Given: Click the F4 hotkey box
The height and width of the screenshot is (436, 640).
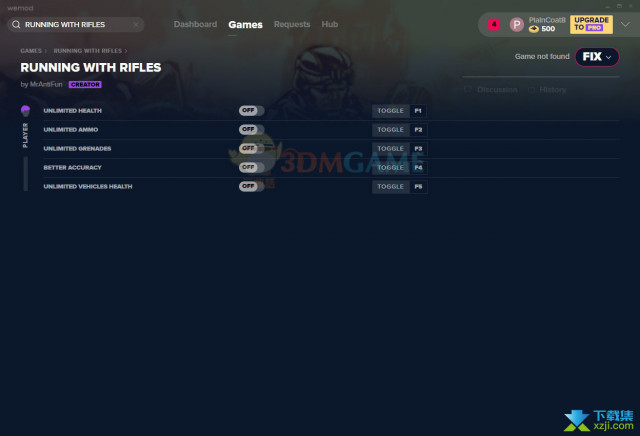Looking at the screenshot, I should tap(418, 168).
